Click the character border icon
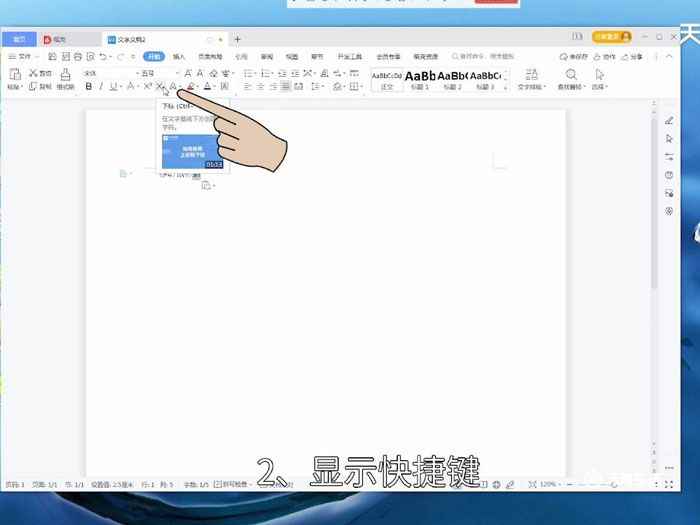The height and width of the screenshot is (525, 700). click(225, 86)
